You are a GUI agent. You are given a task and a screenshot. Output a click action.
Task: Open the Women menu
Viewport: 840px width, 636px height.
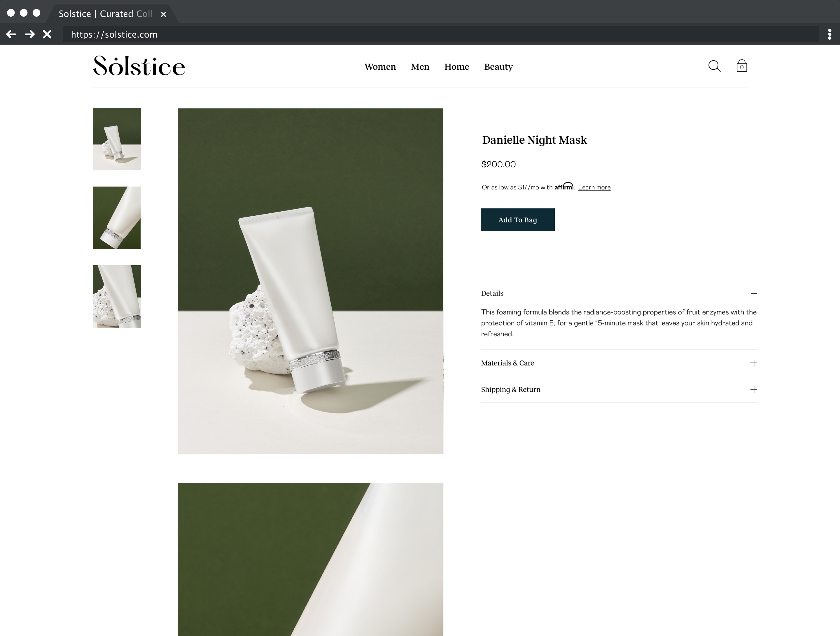click(x=380, y=67)
